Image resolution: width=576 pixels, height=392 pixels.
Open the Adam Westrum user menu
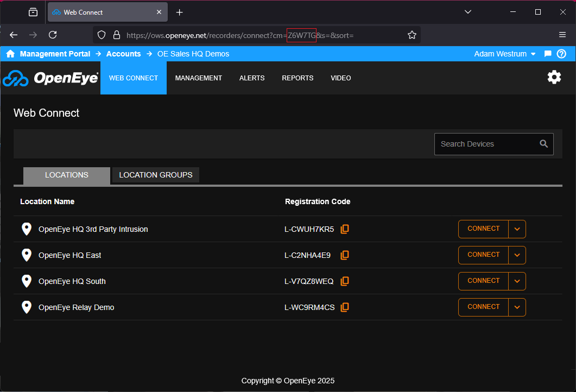point(505,54)
